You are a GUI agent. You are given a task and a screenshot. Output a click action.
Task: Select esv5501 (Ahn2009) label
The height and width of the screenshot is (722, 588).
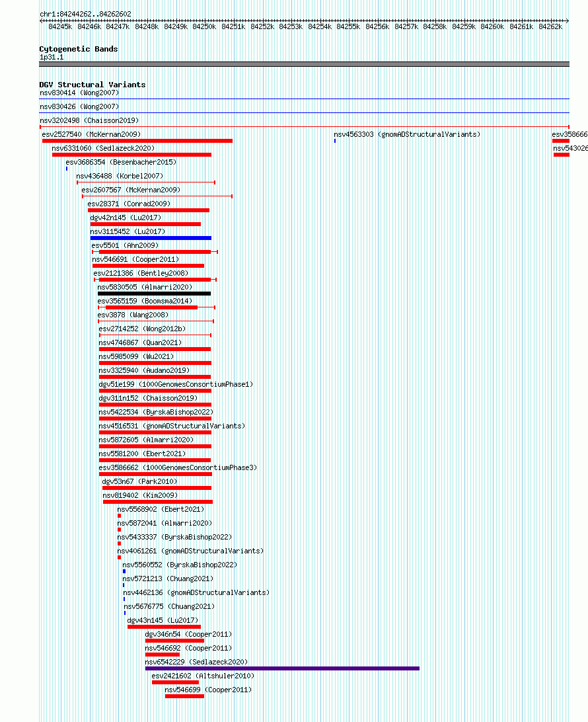(x=125, y=245)
